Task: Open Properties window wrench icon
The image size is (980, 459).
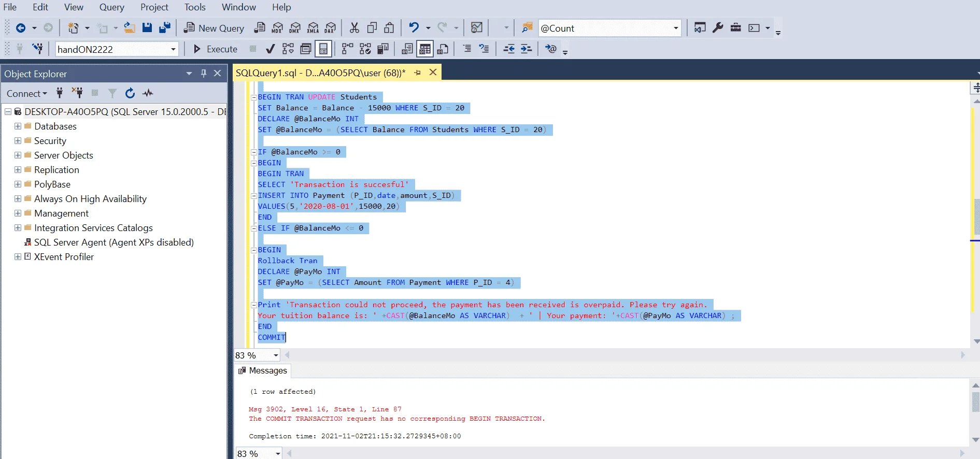Action: click(718, 28)
